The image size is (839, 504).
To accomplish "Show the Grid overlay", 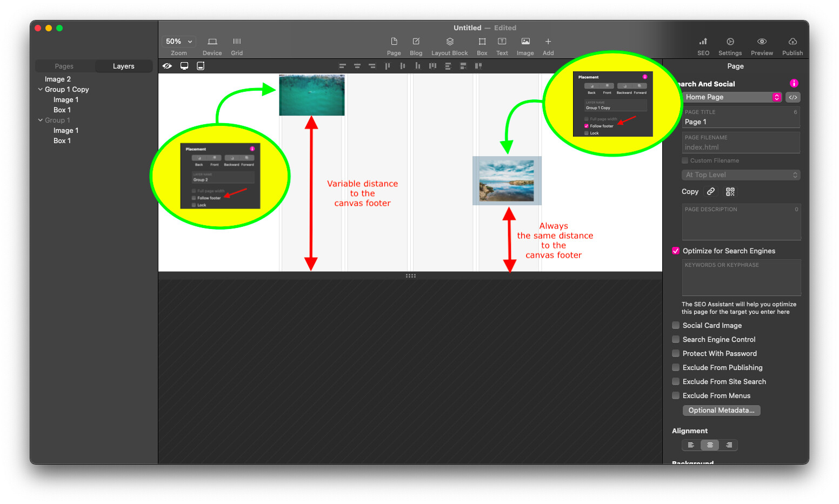I will point(237,42).
